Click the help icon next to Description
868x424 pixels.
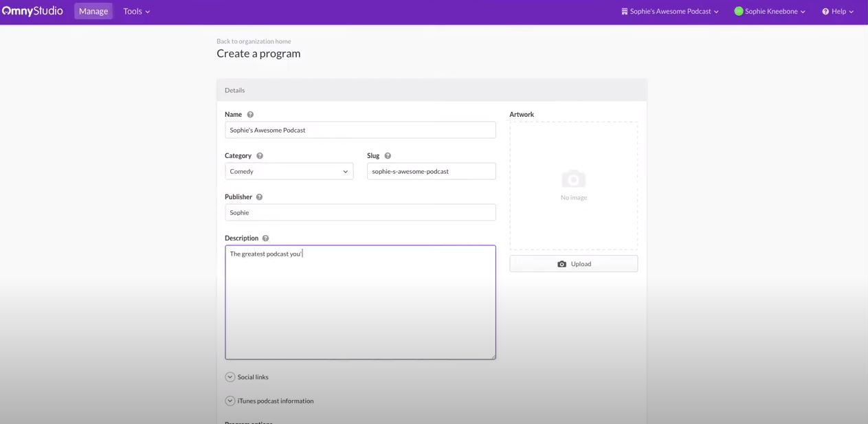click(x=265, y=238)
